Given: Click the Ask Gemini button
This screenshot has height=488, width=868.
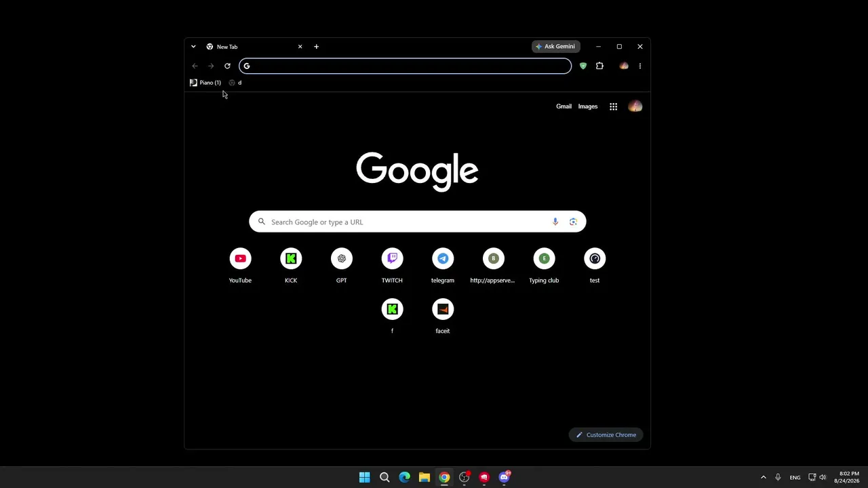Looking at the screenshot, I should (555, 47).
